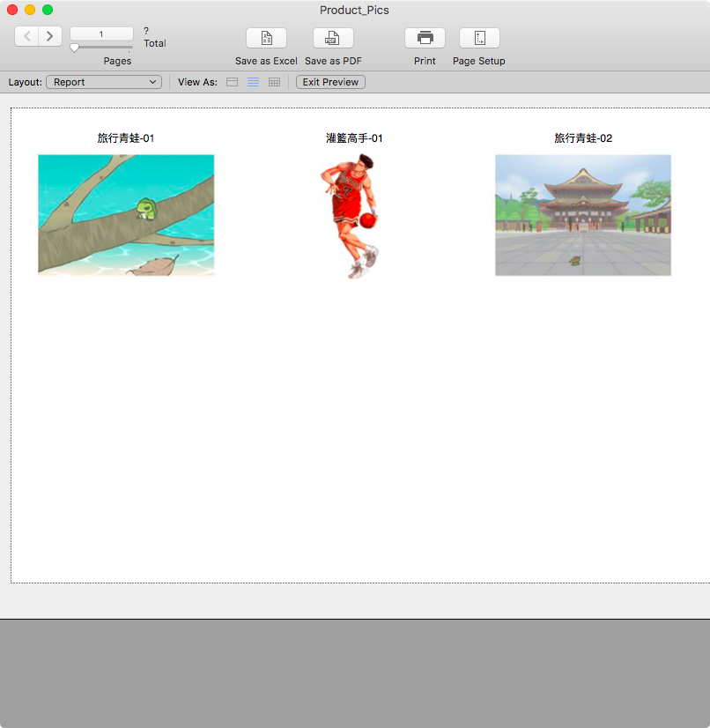Zoom the Product_Pics window with green button

pyautogui.click(x=48, y=10)
